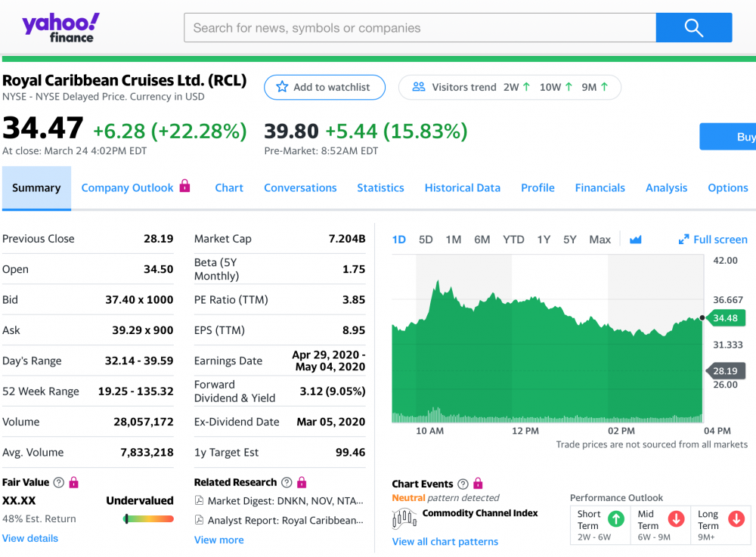Click the magnifying glass search button
The height and width of the screenshot is (557, 756).
(x=694, y=28)
